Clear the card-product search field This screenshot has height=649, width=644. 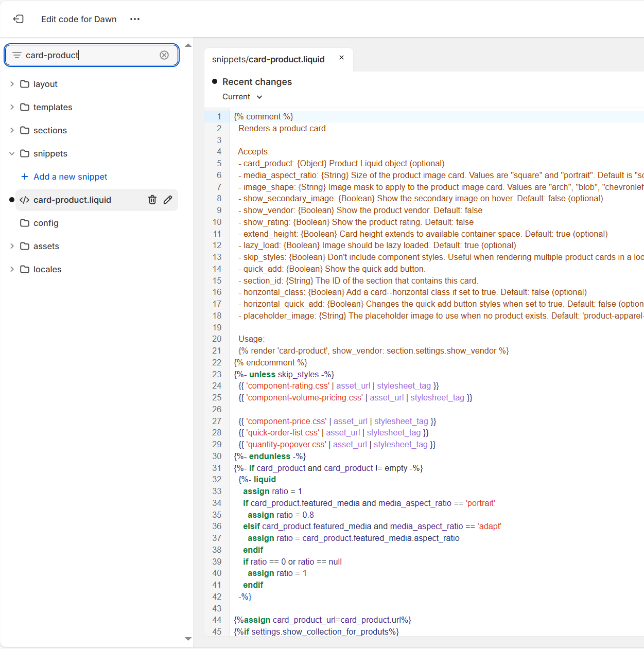[164, 55]
